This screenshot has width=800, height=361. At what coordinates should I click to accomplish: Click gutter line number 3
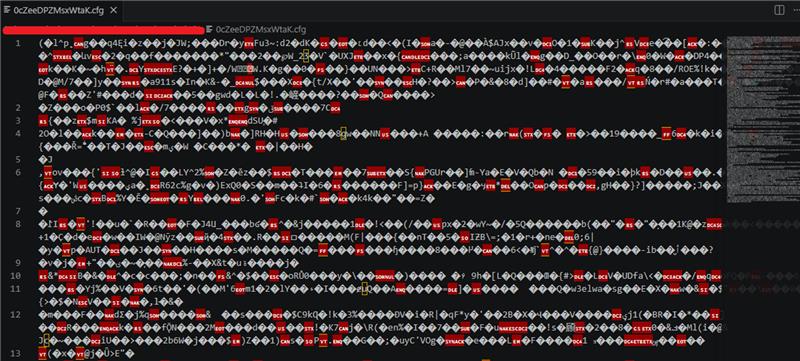pyautogui.click(x=18, y=121)
